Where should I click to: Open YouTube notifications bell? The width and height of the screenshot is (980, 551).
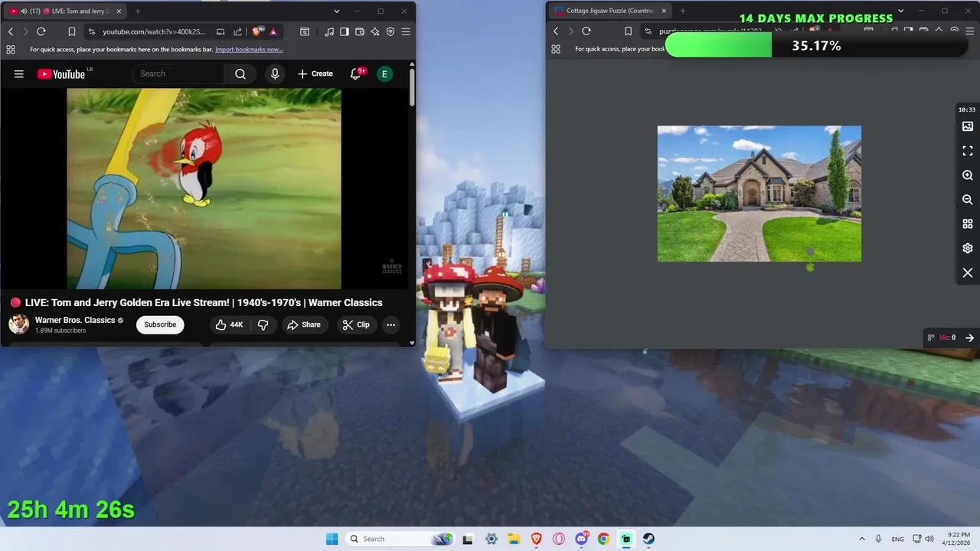[356, 73]
